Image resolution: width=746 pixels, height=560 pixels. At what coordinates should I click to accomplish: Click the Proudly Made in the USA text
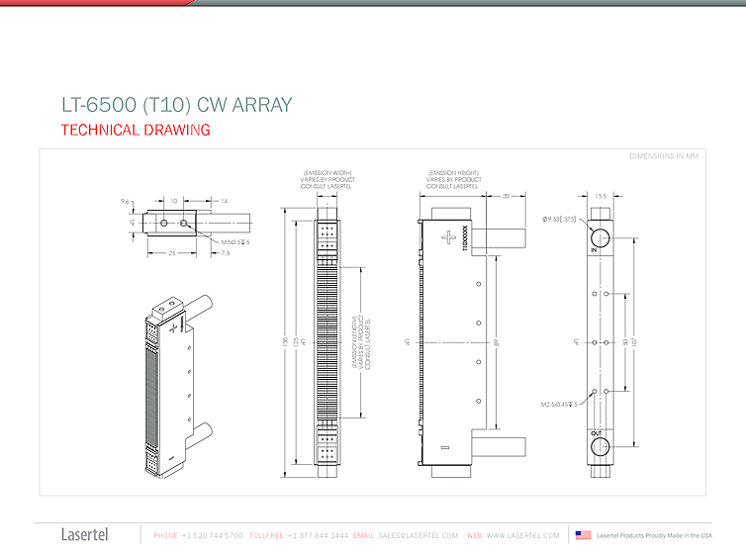point(654,535)
